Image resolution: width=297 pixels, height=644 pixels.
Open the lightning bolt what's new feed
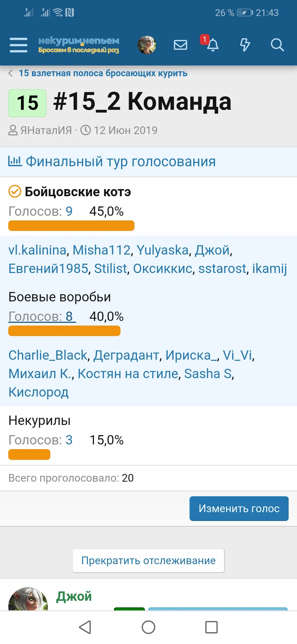click(245, 45)
